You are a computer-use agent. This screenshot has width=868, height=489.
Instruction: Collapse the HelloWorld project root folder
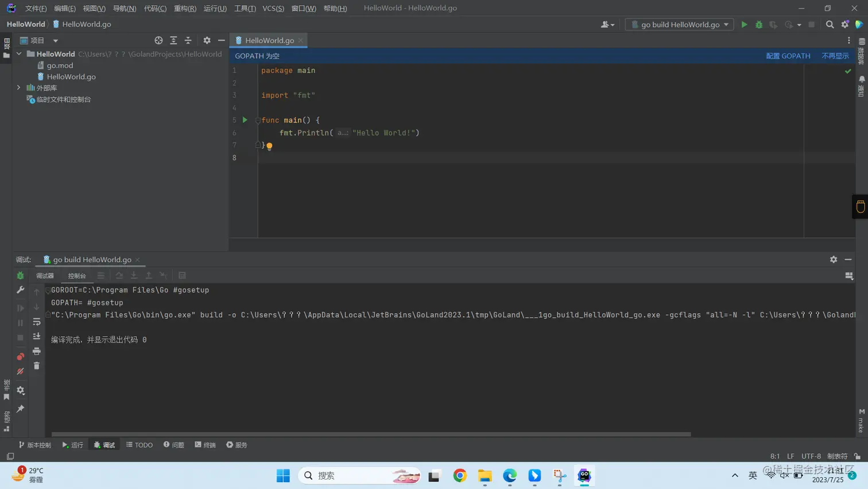point(19,54)
